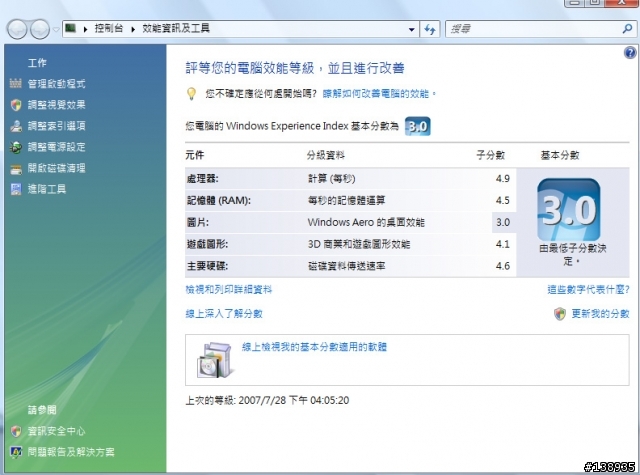The width and height of the screenshot is (640, 475).
Task: Click the software box icon
Action: (215, 360)
